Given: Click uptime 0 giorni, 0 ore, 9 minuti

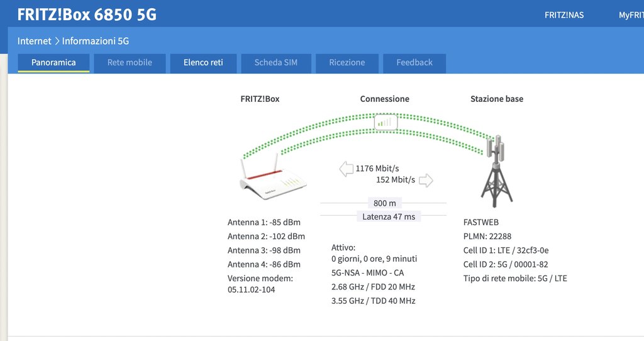Looking at the screenshot, I should 374,259.
